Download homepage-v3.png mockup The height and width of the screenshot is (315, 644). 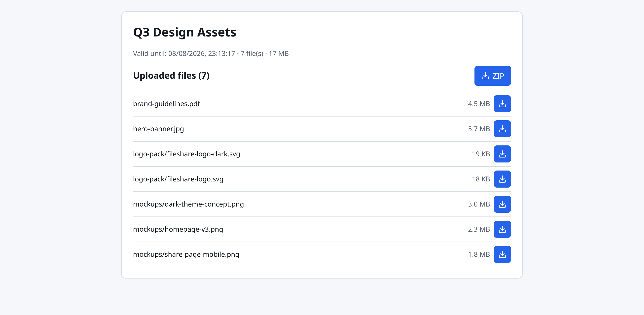point(502,229)
